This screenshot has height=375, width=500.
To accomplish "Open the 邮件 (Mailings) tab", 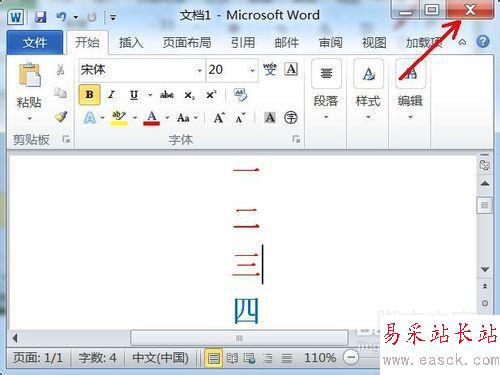I will 286,42.
